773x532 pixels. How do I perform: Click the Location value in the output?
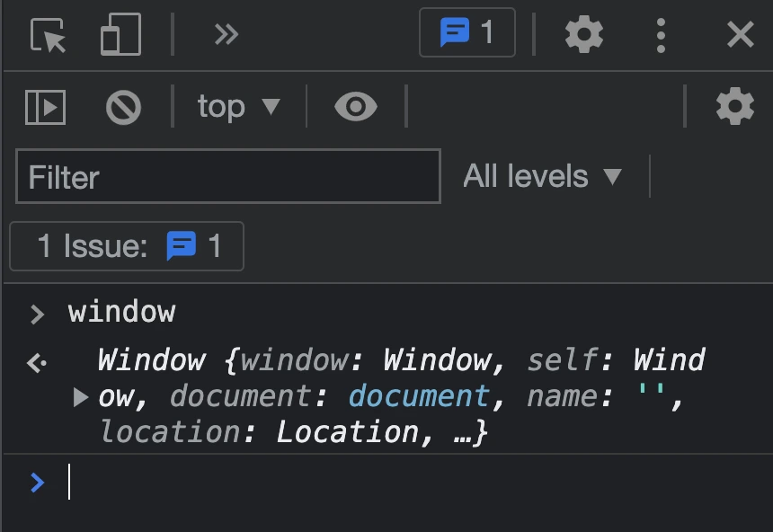(x=348, y=432)
